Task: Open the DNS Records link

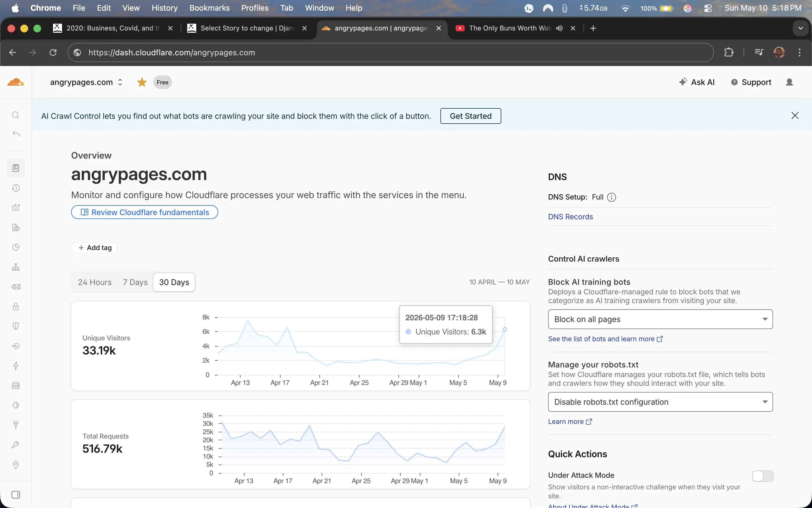Action: pos(570,217)
